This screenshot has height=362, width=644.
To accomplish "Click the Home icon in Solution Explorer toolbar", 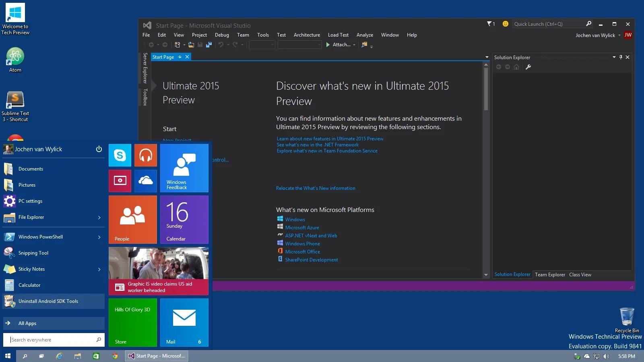I will [516, 67].
